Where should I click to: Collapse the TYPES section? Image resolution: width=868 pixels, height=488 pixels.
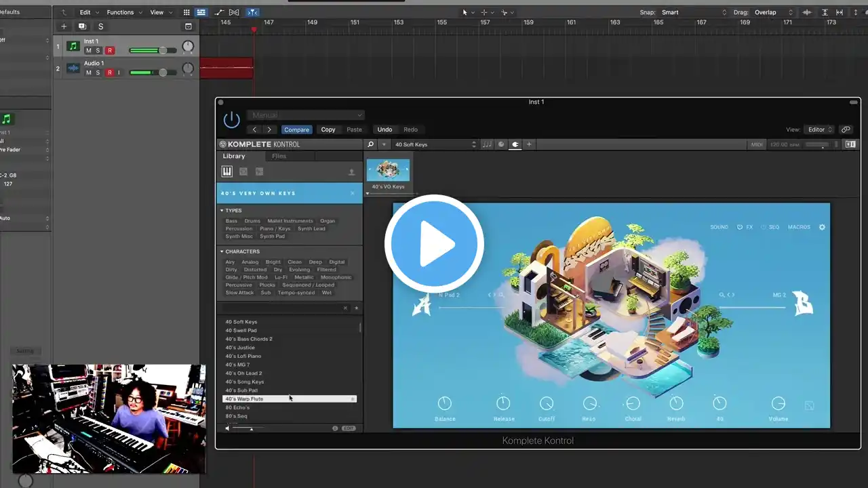coord(222,211)
